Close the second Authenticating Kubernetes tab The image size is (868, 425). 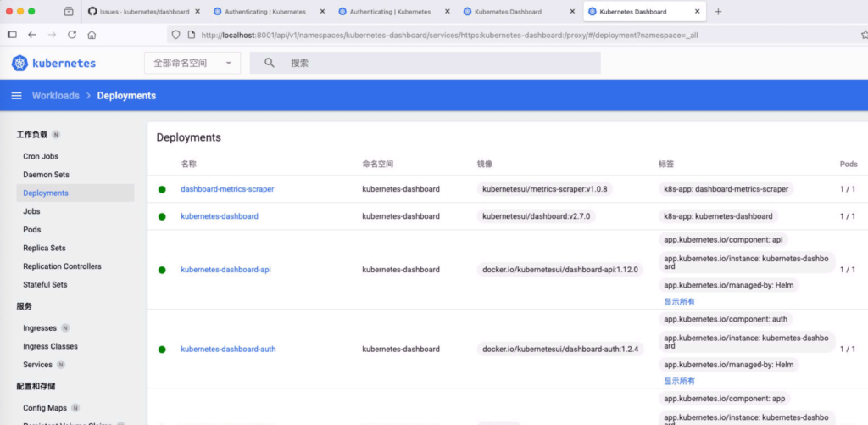click(448, 11)
